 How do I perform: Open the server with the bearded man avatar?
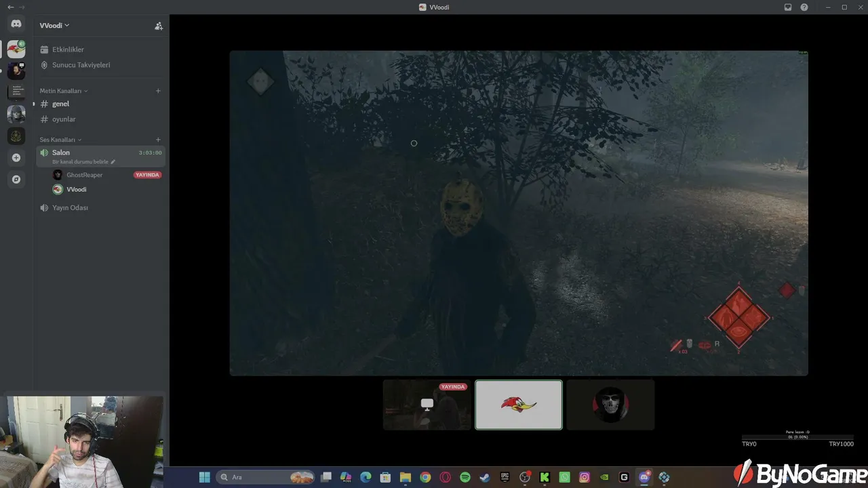[16, 70]
